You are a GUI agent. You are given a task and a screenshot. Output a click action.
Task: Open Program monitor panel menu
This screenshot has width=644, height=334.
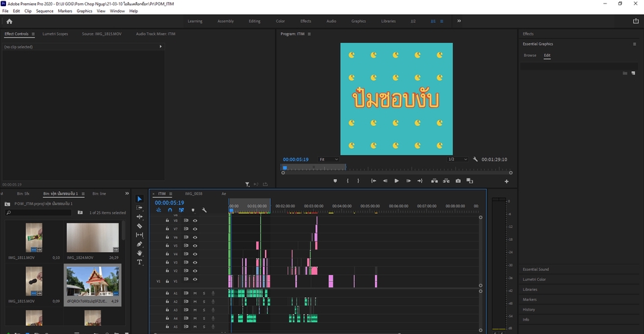(x=309, y=34)
